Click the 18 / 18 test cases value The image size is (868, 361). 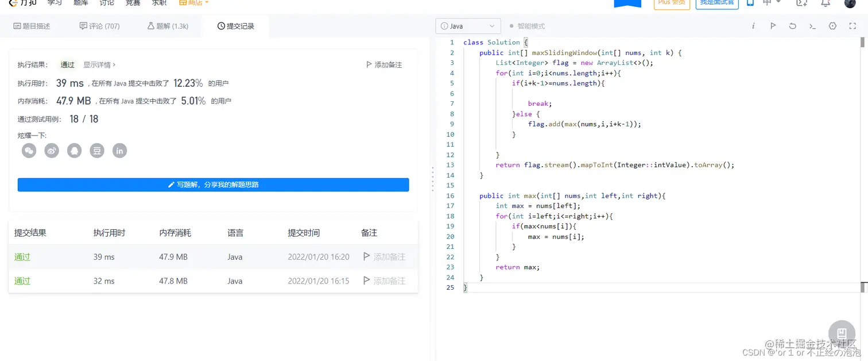click(x=84, y=119)
